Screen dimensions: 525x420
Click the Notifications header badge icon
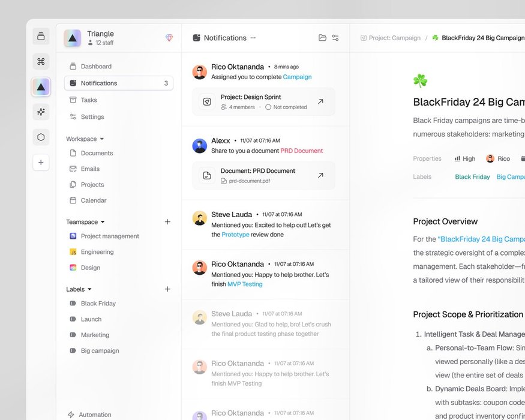(197, 38)
